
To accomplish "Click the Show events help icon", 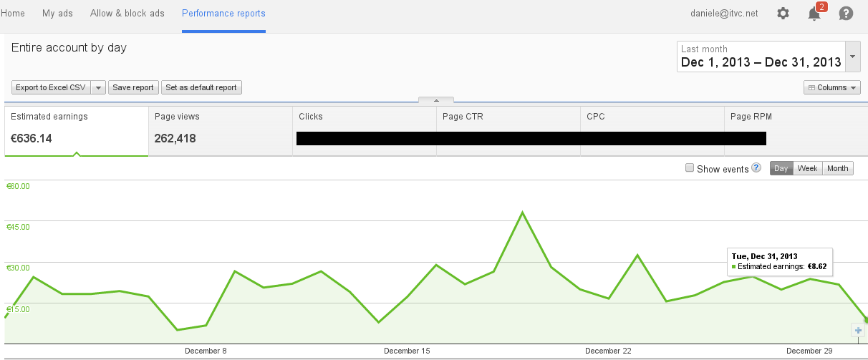I will tap(756, 168).
